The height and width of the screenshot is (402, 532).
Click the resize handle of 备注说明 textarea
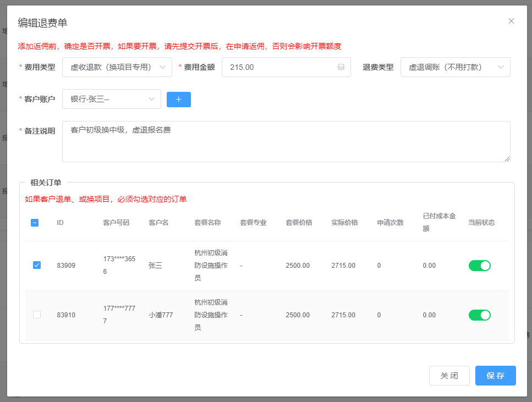coord(507,158)
